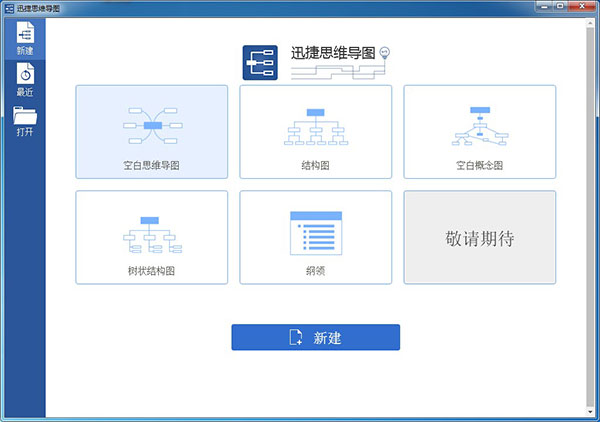Click the new-document icon inside 新建 button

[x=296, y=338]
